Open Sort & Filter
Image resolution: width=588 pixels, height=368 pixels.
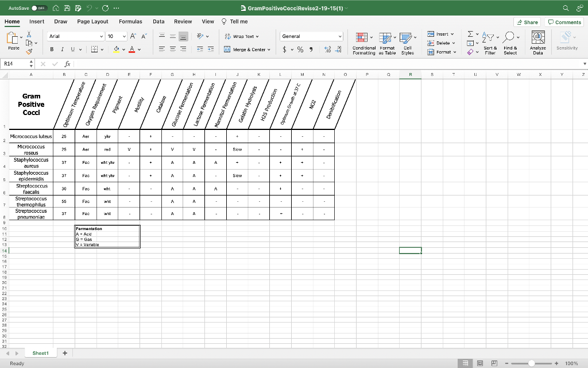coord(490,44)
